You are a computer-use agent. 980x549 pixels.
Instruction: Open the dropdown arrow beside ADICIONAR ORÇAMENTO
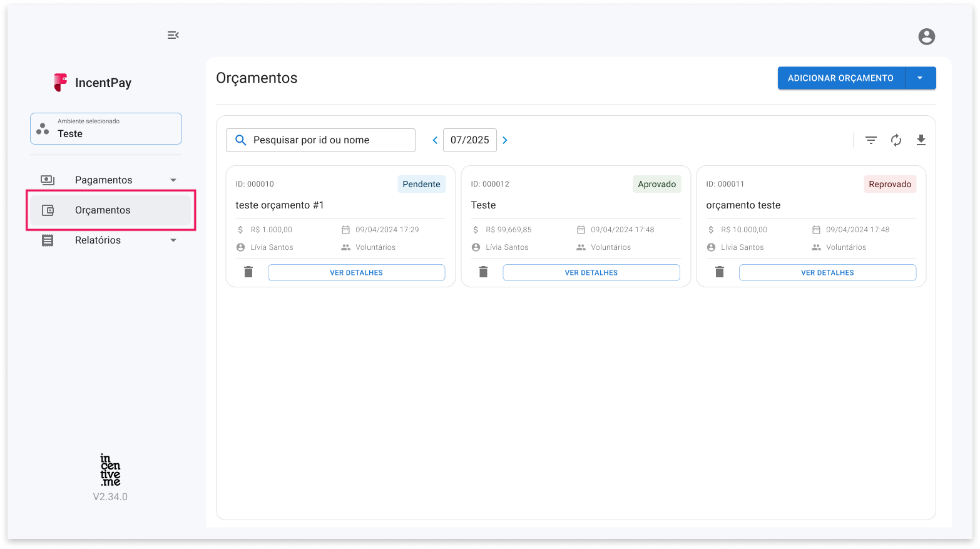click(920, 78)
